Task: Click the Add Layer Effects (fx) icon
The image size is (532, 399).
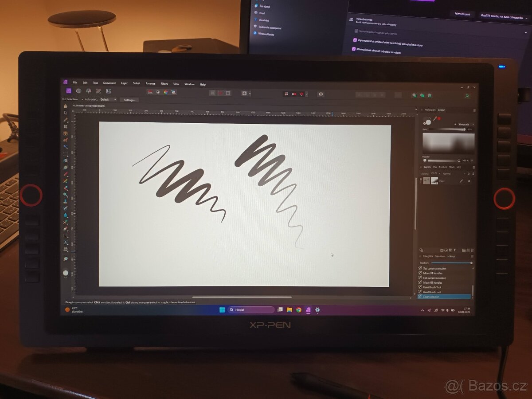Action: click(450, 250)
